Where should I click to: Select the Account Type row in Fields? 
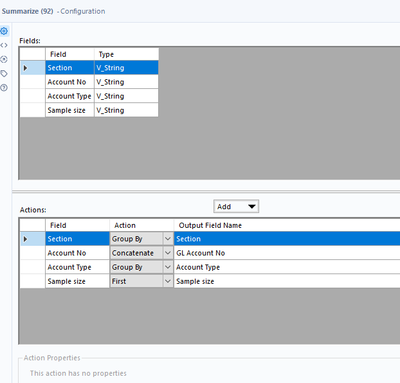coord(89,96)
